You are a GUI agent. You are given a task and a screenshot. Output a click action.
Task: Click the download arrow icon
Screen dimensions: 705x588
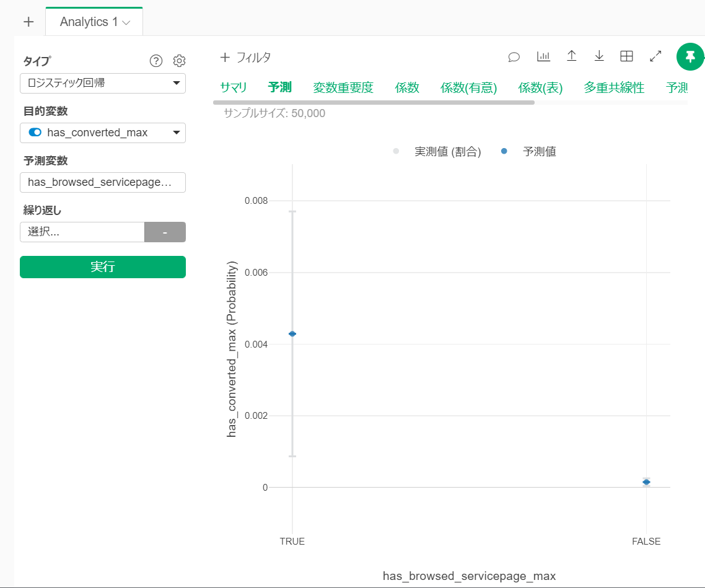coord(599,56)
